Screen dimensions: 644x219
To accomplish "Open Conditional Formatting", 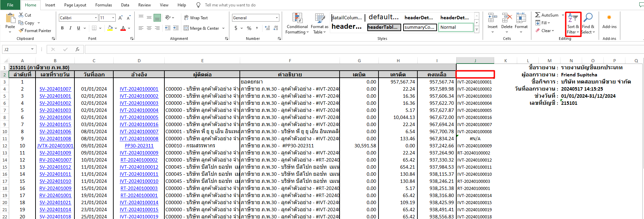I will pyautogui.click(x=297, y=24).
